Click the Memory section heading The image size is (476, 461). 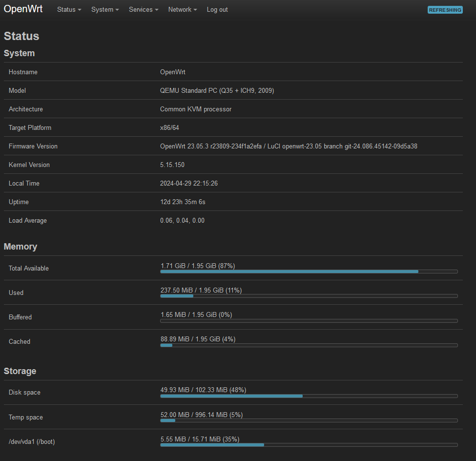point(21,247)
